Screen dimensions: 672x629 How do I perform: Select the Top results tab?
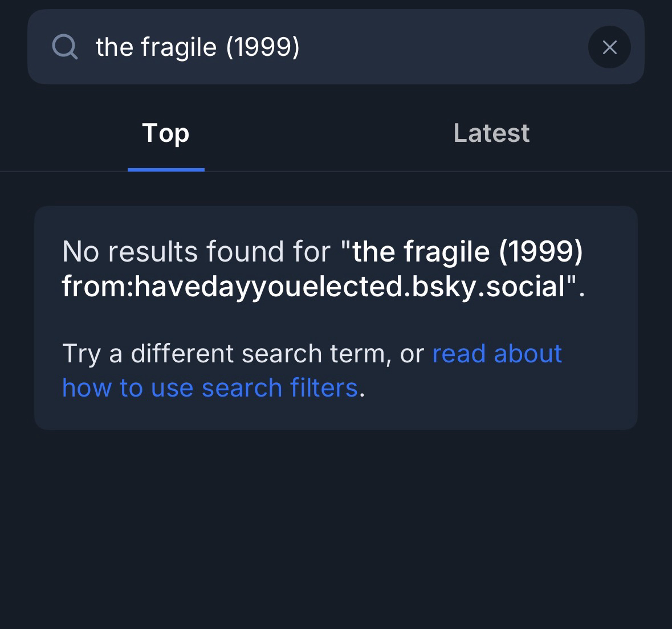point(165,133)
